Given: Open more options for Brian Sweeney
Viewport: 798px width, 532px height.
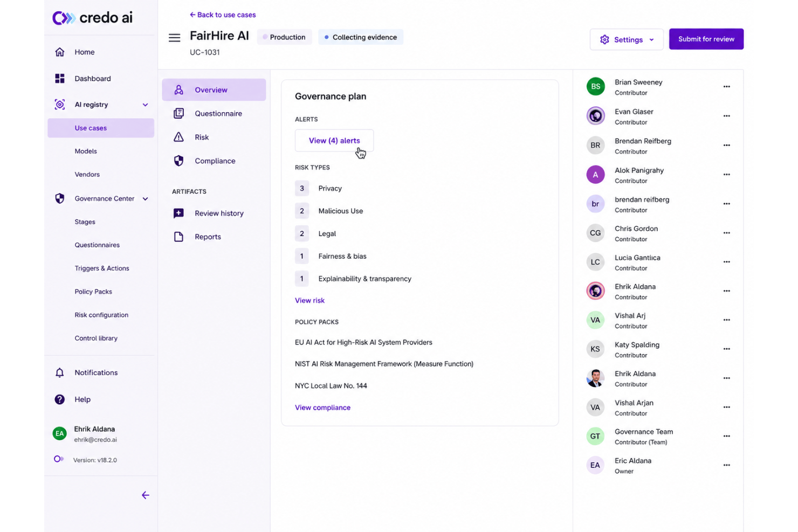Looking at the screenshot, I should tap(726, 86).
